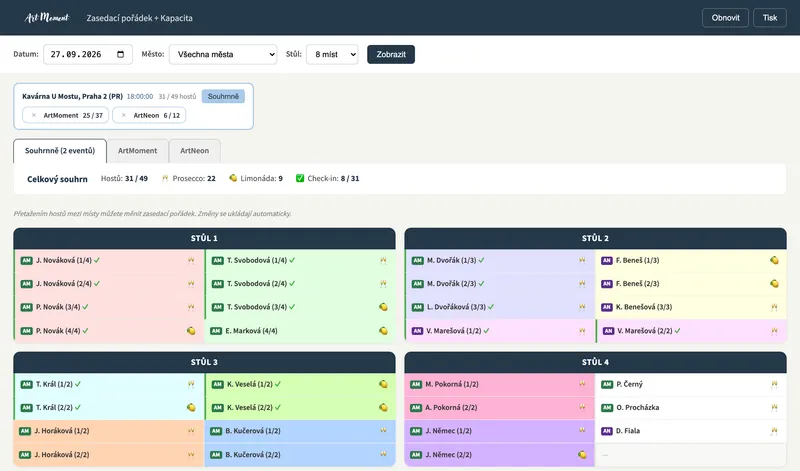Toggle check-in mark for K. Veselá (2/2)
The image size is (800, 471).
click(x=278, y=408)
